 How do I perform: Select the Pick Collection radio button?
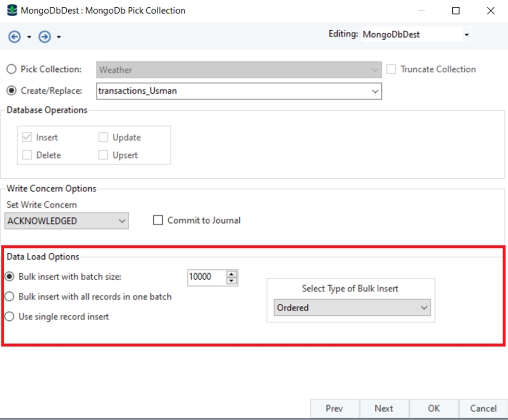(x=11, y=69)
